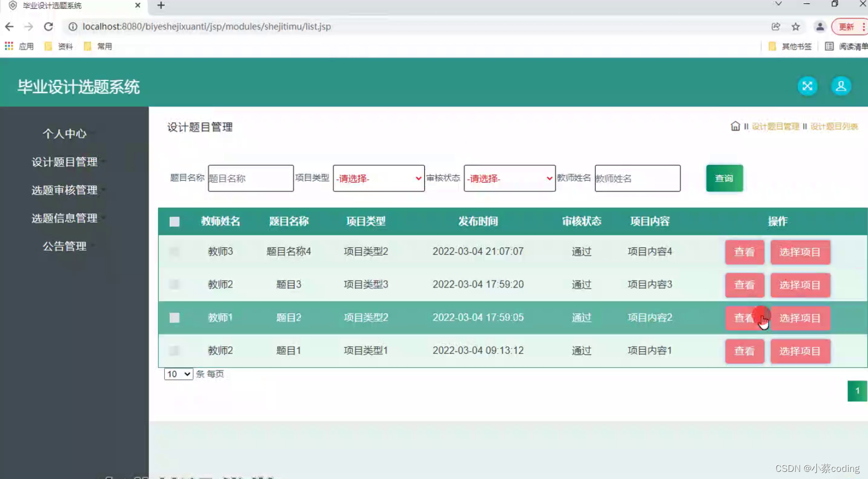Click 查看 for 题目2 row
Image resolution: width=868 pixels, height=479 pixels.
pyautogui.click(x=745, y=318)
